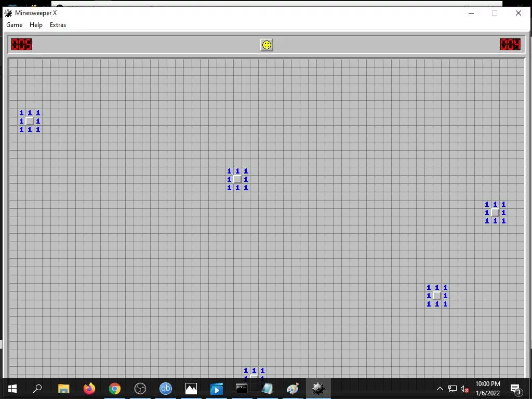Minimize the Minesweeper X window
Viewport: 532px width, 399px height.
(x=471, y=13)
